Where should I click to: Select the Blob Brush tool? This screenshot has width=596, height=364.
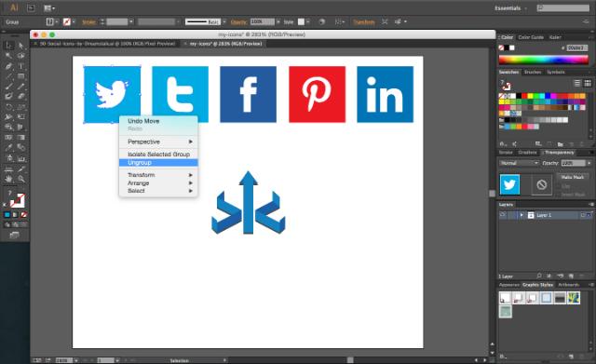[8, 97]
